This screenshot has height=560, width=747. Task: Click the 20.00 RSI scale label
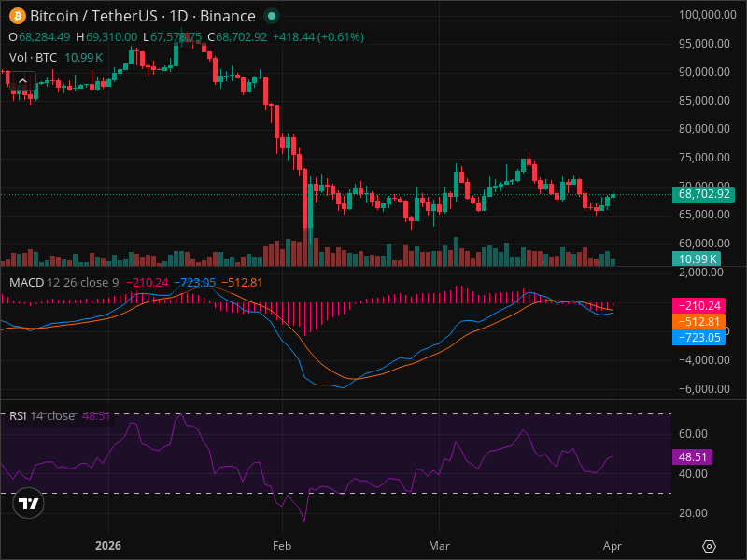(693, 513)
